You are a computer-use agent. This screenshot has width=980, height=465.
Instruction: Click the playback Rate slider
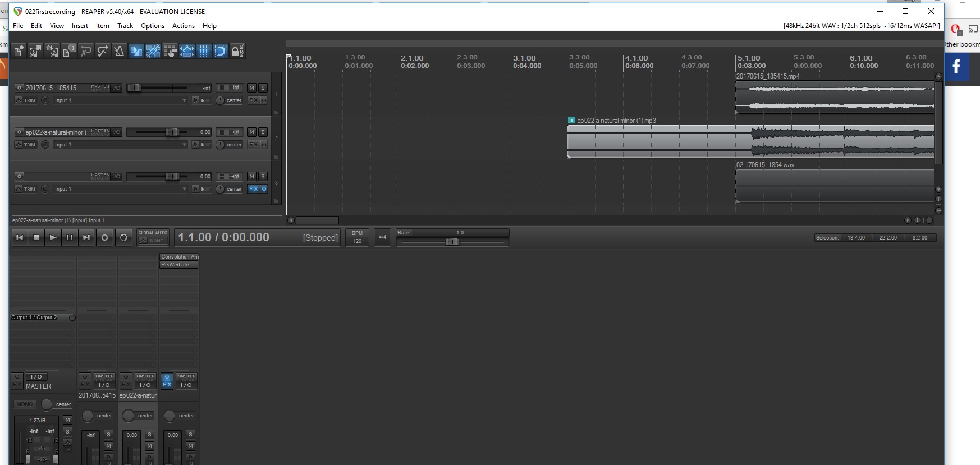pos(452,242)
